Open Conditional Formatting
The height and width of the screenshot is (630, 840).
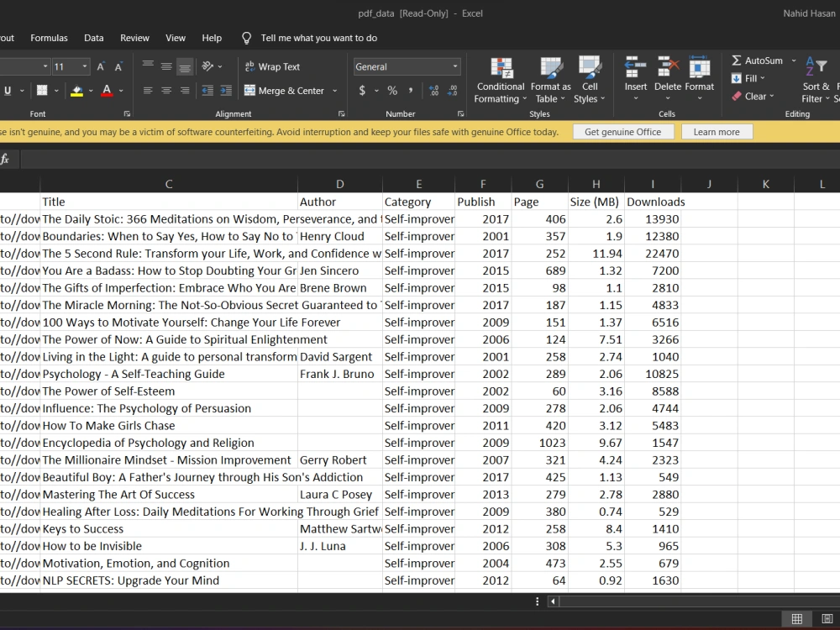[x=500, y=79]
